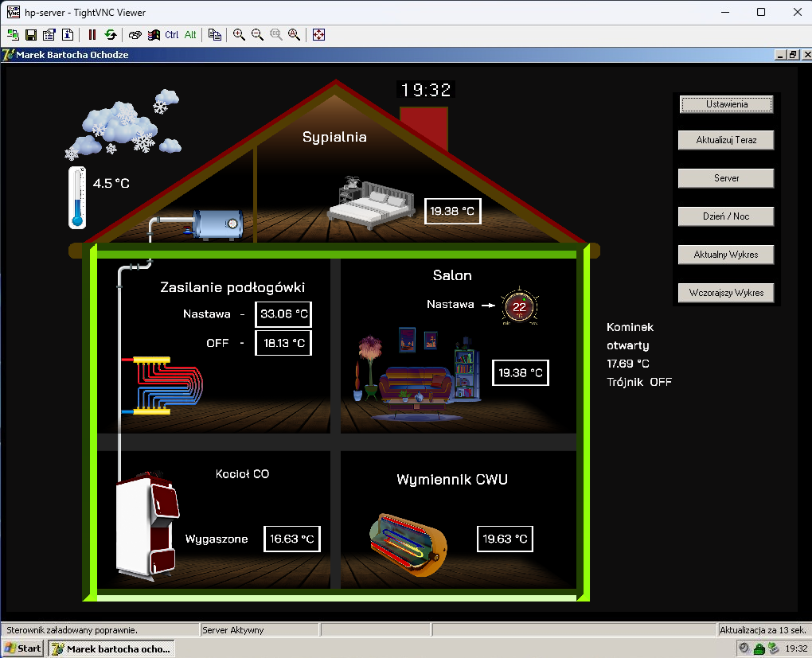
Task: Pause the remote session with the red bars
Action: coord(92,35)
